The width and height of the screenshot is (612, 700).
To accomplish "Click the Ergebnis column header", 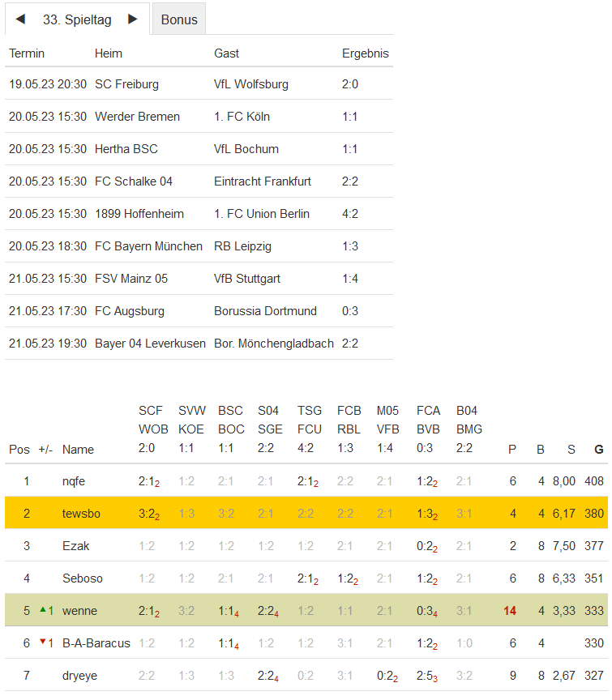I will click(365, 53).
